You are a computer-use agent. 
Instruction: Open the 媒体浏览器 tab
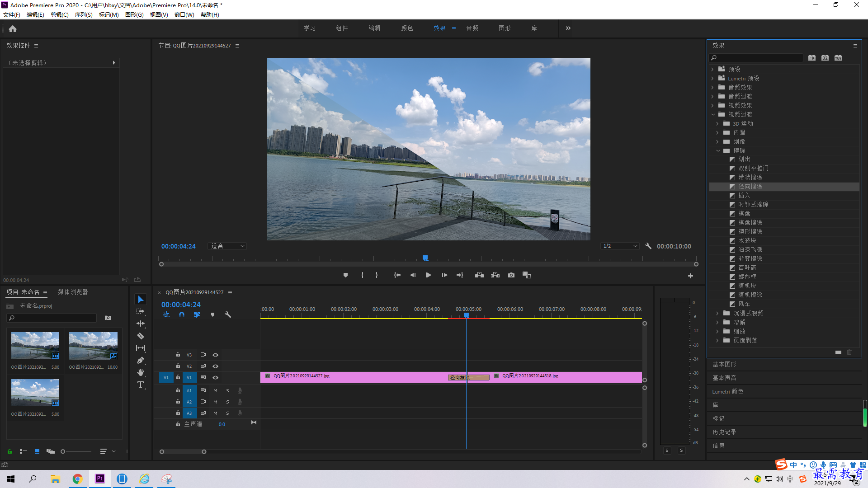point(73,292)
